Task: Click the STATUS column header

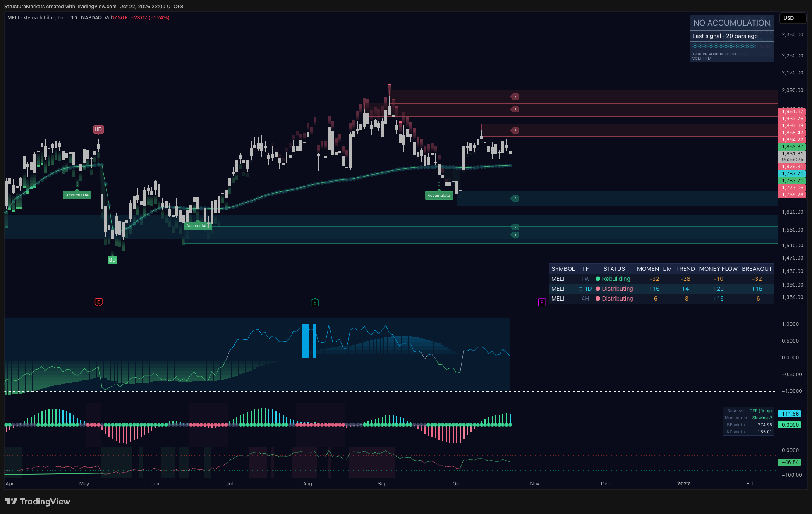Action: [614, 269]
